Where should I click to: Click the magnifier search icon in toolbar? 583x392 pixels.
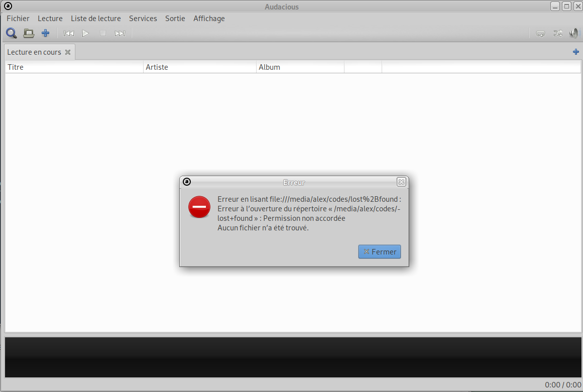coord(11,34)
